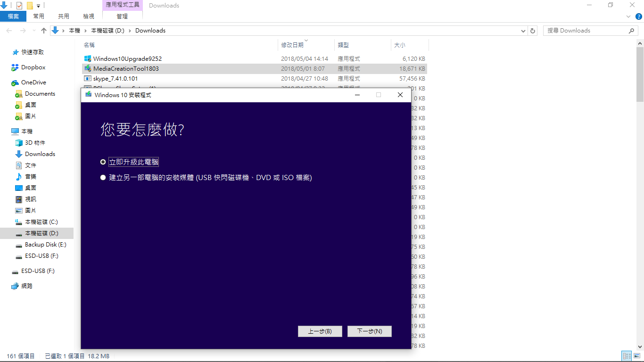Select the skype_7.41.0.101 file
644x362 pixels.
pos(255,79)
